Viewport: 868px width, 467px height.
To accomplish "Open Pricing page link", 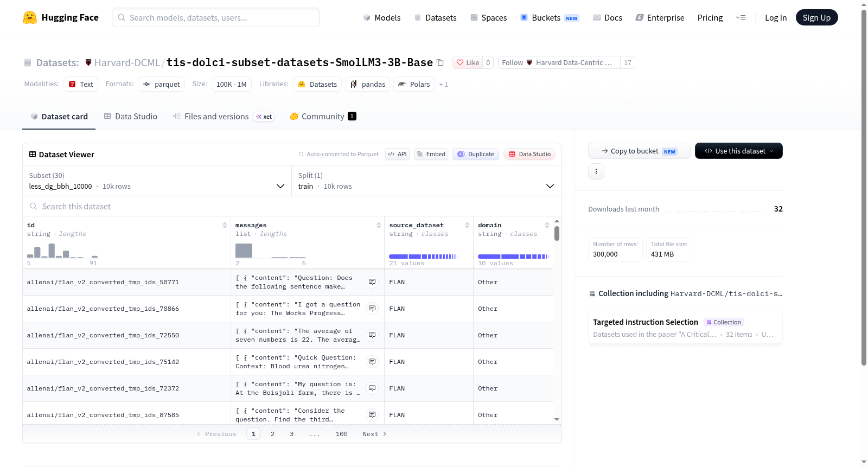I will (x=710, y=18).
